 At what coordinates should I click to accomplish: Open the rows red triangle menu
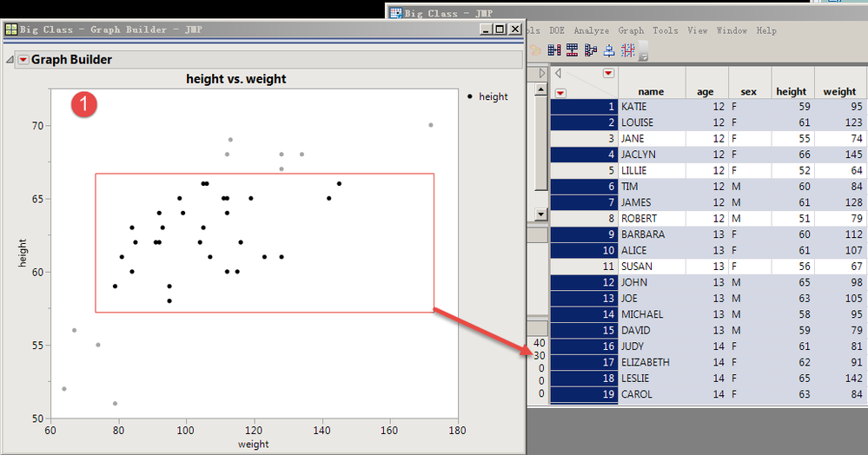point(560,93)
